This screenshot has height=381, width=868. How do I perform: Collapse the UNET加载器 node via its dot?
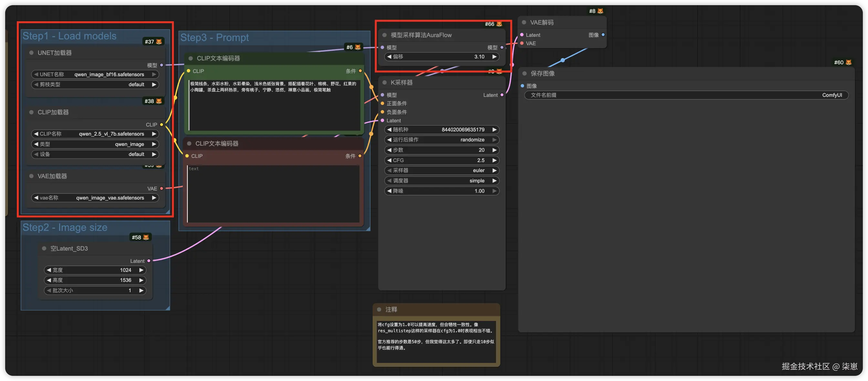tap(31, 53)
